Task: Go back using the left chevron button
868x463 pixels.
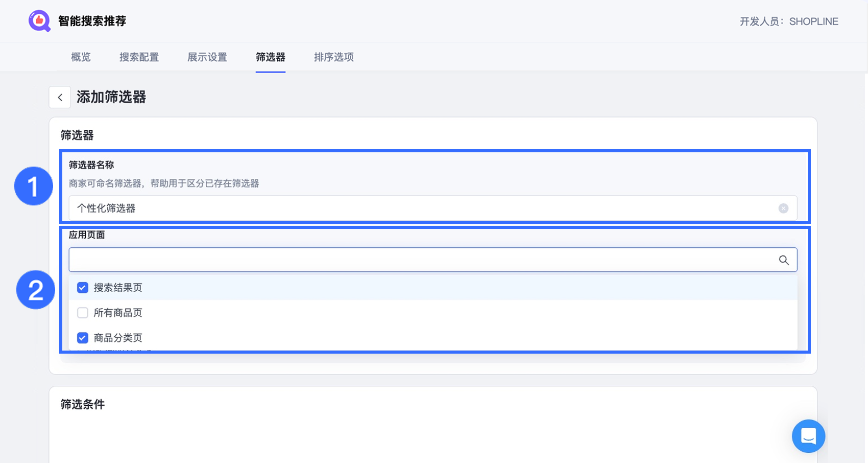Action: [x=60, y=97]
